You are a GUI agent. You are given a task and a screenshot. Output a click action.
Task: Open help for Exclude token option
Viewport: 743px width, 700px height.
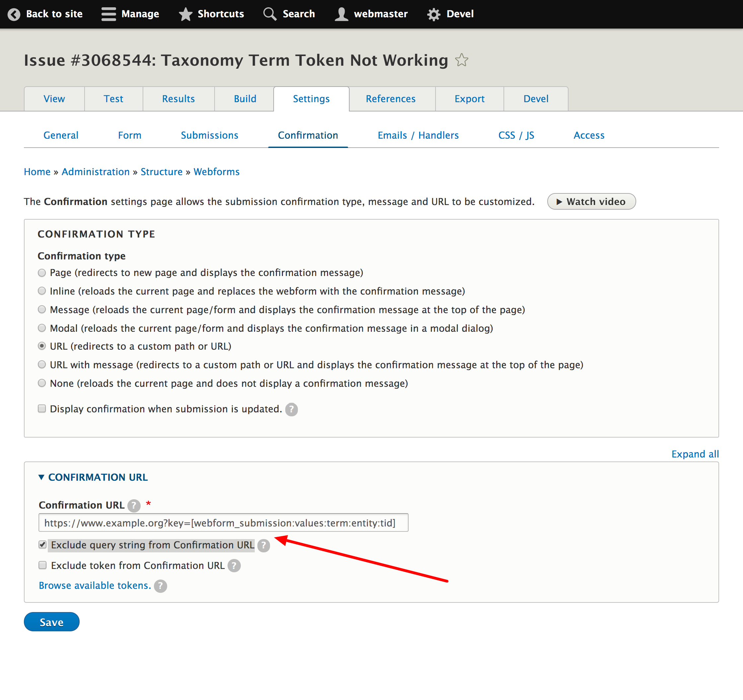pyautogui.click(x=234, y=566)
